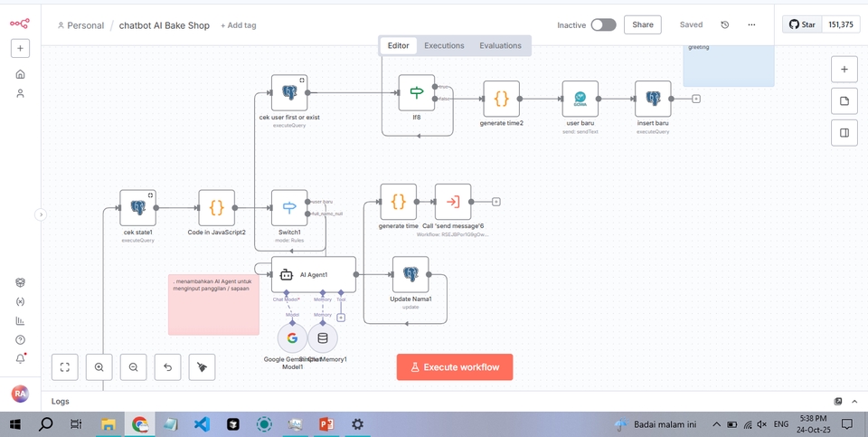Toggle the workflow Inactive switch

(x=603, y=24)
